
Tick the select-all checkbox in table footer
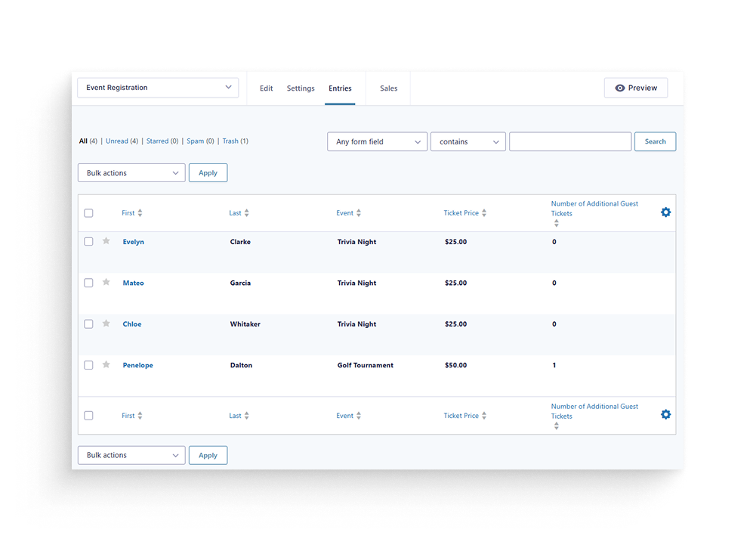click(88, 415)
